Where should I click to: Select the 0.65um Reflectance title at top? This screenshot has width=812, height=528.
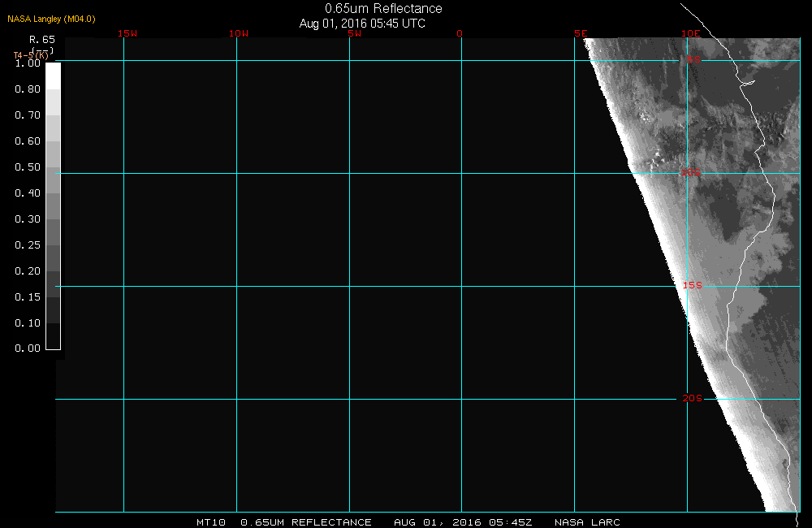coord(383,9)
